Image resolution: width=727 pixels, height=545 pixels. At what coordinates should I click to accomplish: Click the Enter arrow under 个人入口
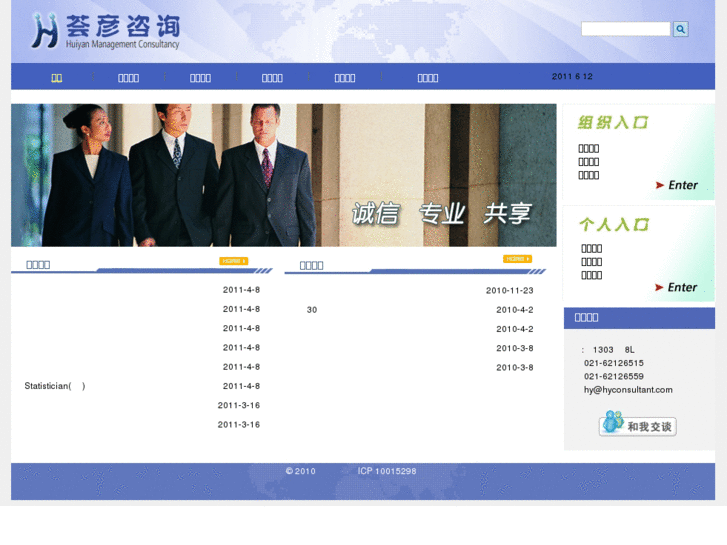(x=676, y=288)
